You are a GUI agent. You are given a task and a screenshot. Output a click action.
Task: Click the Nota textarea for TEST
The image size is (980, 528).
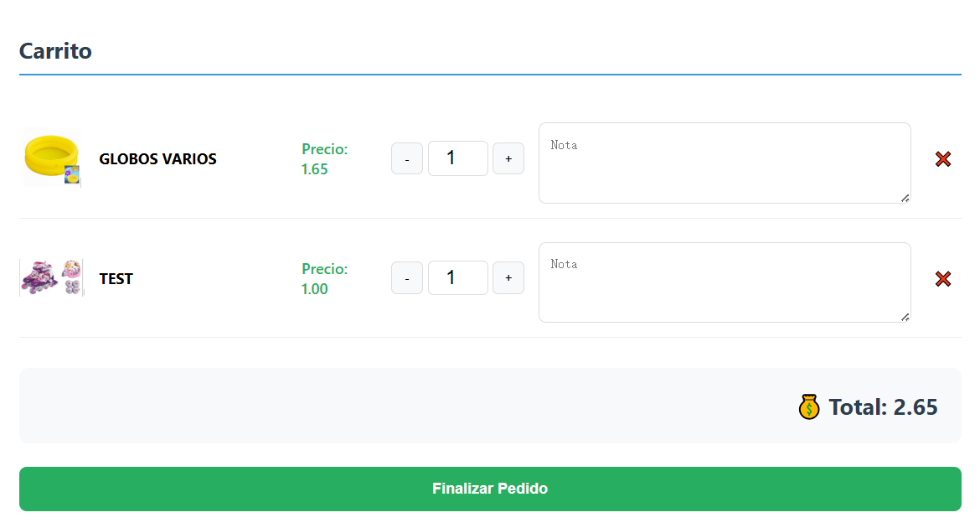724,282
